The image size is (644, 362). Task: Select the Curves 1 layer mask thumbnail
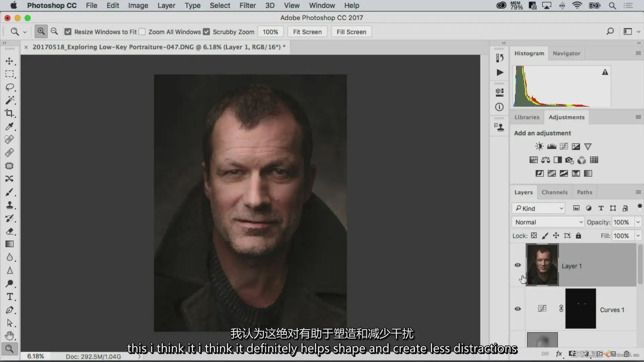581,308
